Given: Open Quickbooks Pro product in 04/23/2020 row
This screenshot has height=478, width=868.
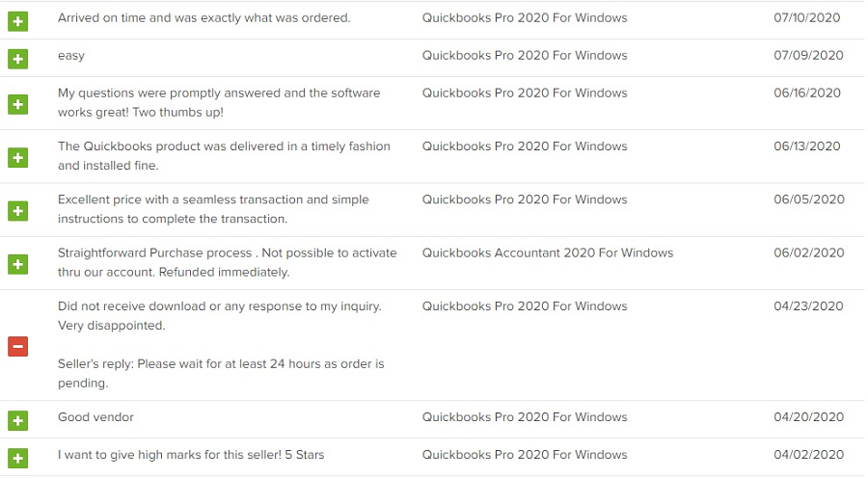Looking at the screenshot, I should click(x=524, y=306).
